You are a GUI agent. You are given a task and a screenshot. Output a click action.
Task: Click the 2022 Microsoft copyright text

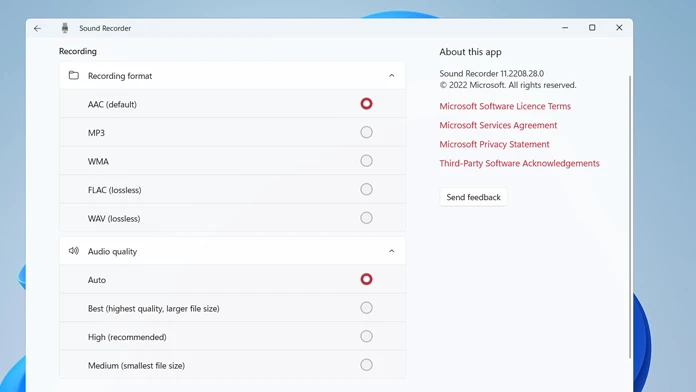click(508, 85)
